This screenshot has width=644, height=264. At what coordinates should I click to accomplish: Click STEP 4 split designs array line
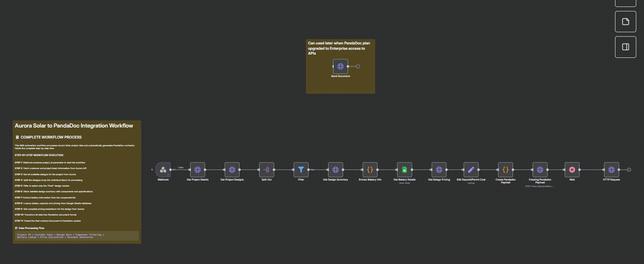point(49,180)
